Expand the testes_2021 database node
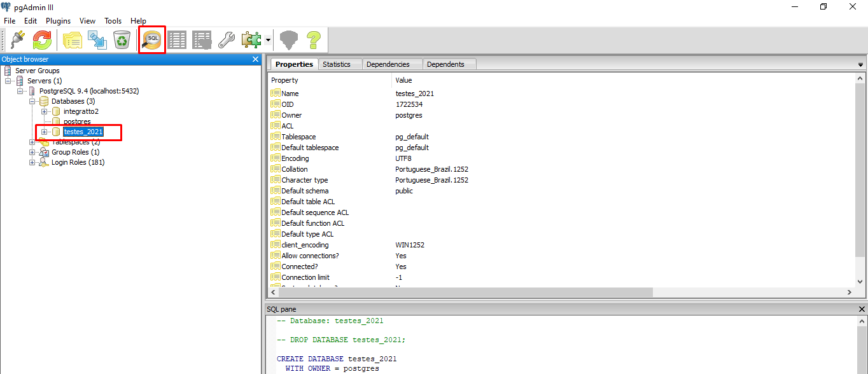Viewport: 868px width, 374px height. tap(45, 132)
